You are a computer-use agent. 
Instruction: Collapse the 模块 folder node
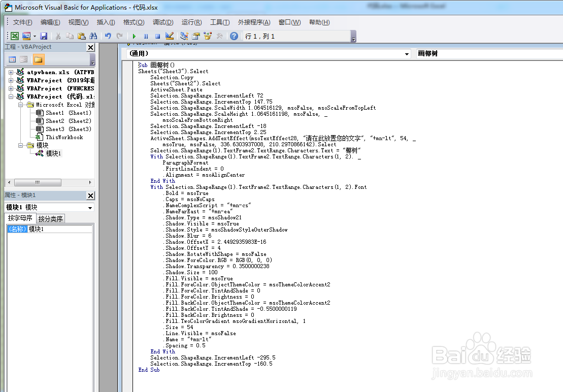click(x=20, y=145)
